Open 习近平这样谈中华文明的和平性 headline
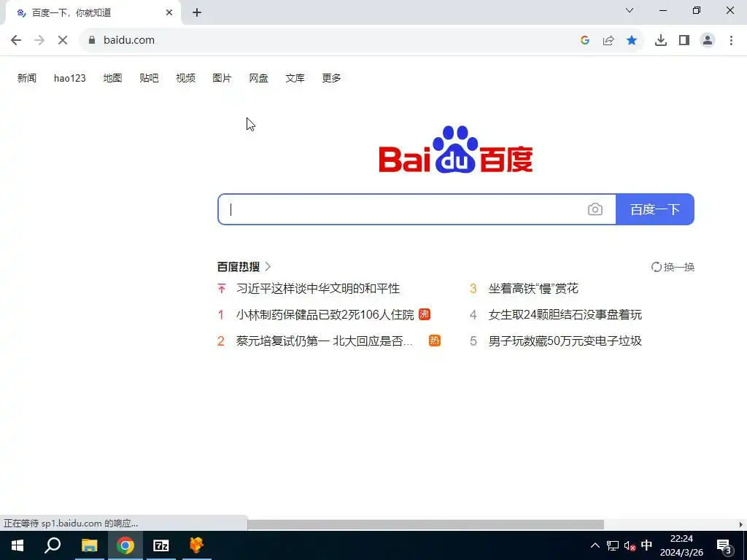 [x=318, y=288]
